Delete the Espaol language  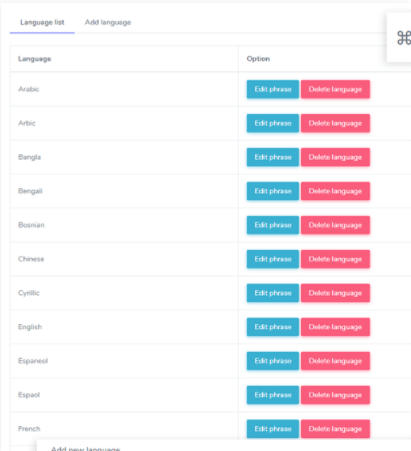[x=335, y=395]
